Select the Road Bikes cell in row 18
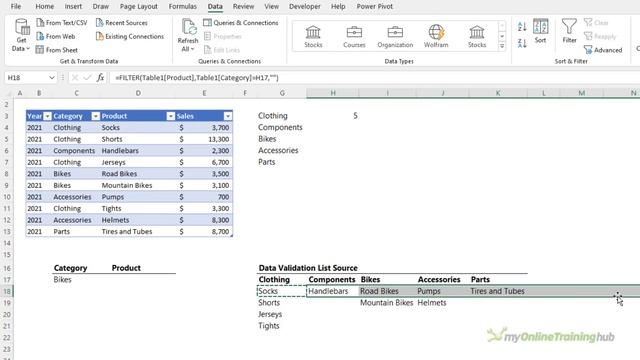This screenshot has height=360, width=640. click(387, 291)
